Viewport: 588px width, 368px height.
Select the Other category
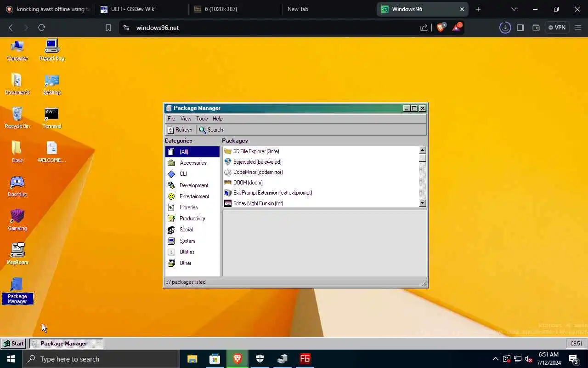192,263
